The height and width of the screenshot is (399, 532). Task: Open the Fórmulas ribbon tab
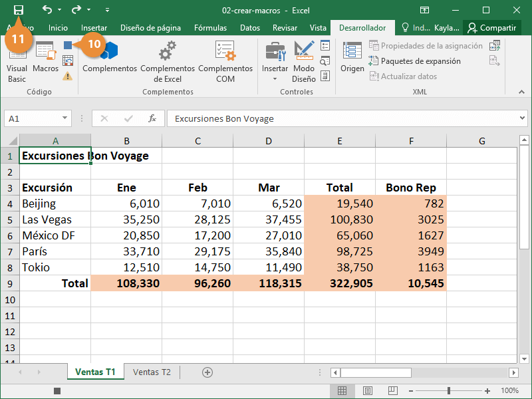tap(210, 28)
